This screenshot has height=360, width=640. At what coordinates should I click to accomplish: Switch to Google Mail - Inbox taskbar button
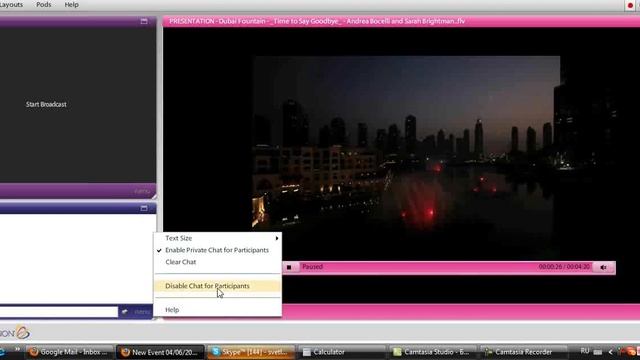[69, 352]
